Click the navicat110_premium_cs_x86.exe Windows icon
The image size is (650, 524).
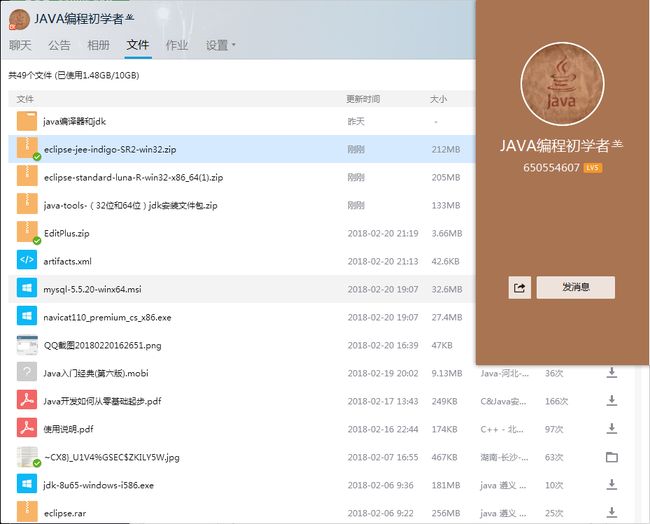27,316
